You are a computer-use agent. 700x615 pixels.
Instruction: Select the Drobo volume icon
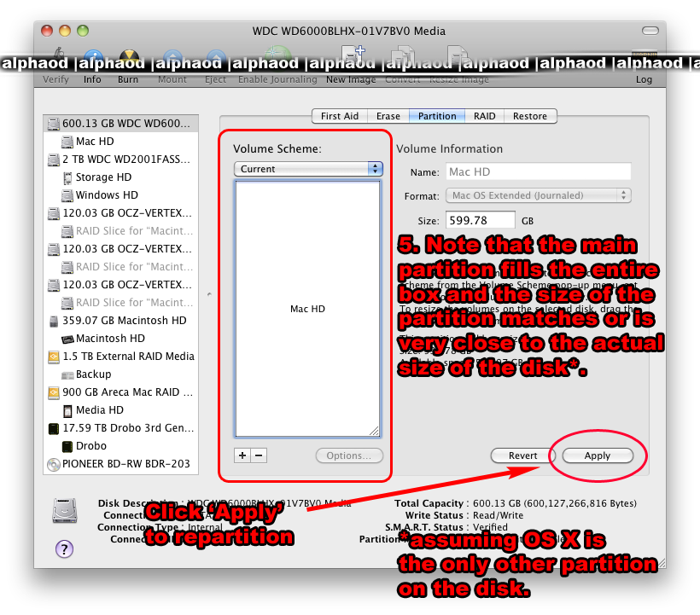coord(67,446)
